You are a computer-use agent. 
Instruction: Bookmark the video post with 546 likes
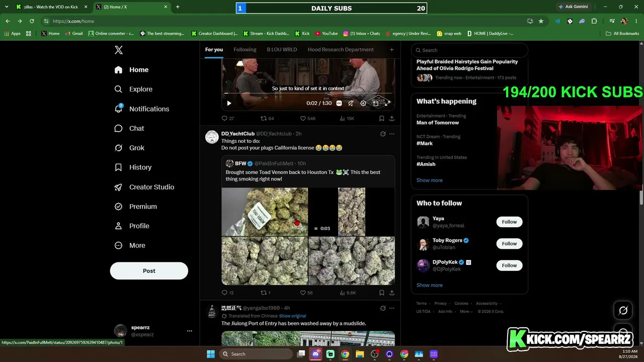point(382,119)
